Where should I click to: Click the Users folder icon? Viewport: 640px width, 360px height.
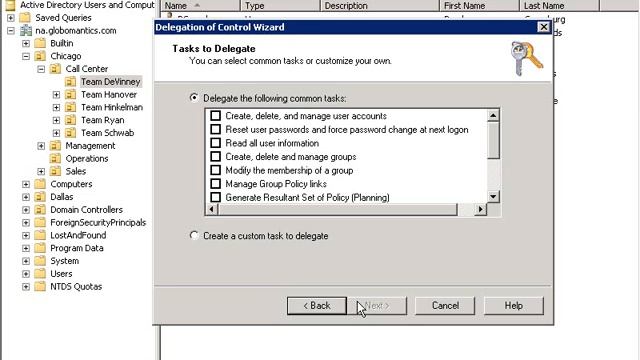(x=40, y=273)
